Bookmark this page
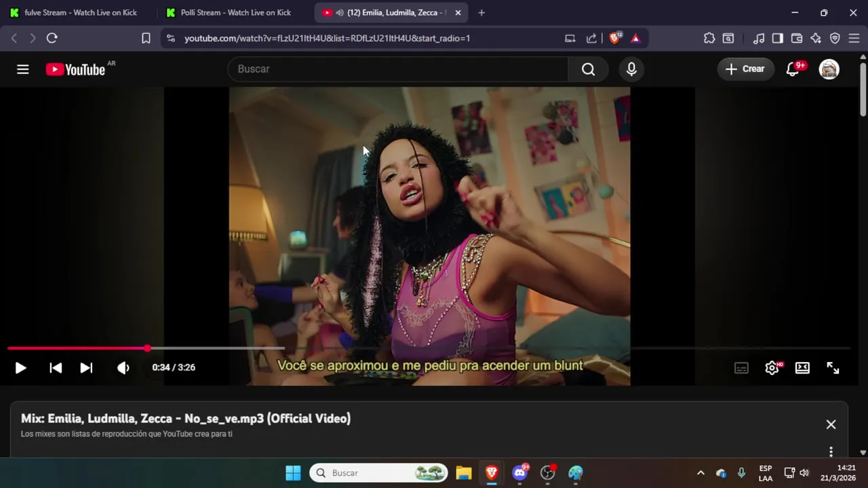The image size is (868, 488). (146, 39)
